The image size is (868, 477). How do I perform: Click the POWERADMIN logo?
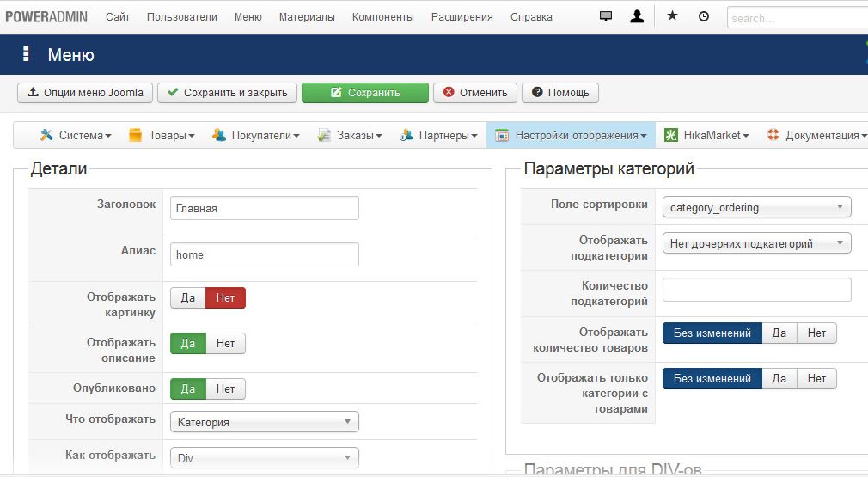click(46, 16)
